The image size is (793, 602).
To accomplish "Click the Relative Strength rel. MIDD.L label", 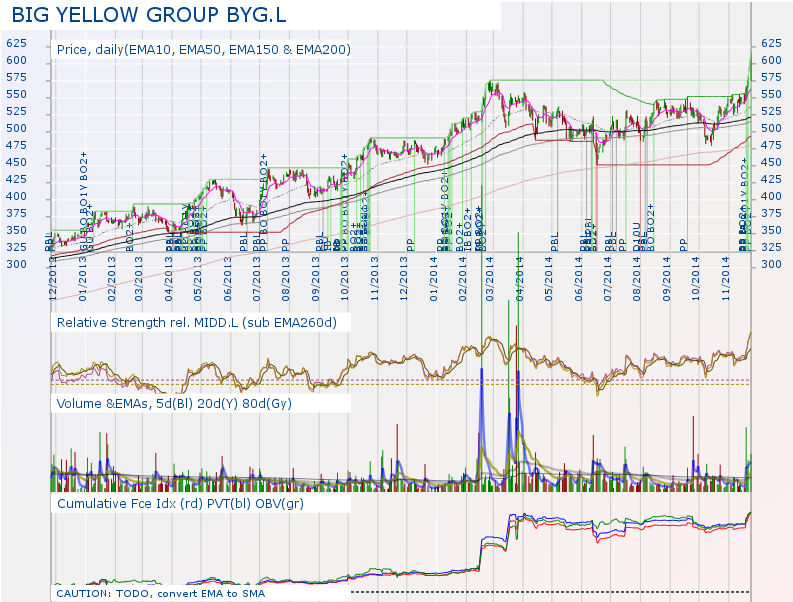I will (x=197, y=323).
